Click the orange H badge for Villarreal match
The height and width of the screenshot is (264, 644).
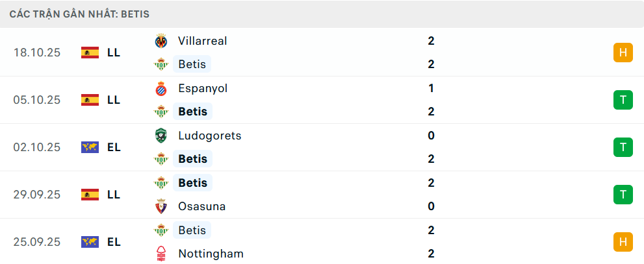click(x=623, y=53)
